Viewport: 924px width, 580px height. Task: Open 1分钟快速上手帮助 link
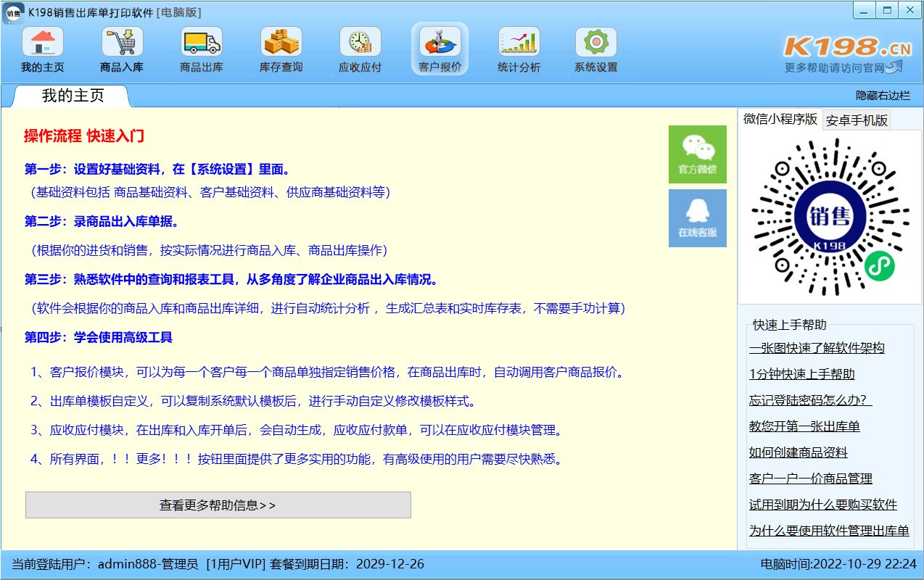(802, 374)
